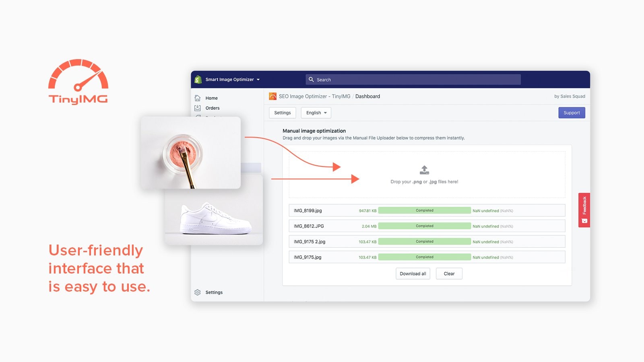The image size is (644, 362).
Task: Click the Orders sidebar icon
Action: click(198, 108)
